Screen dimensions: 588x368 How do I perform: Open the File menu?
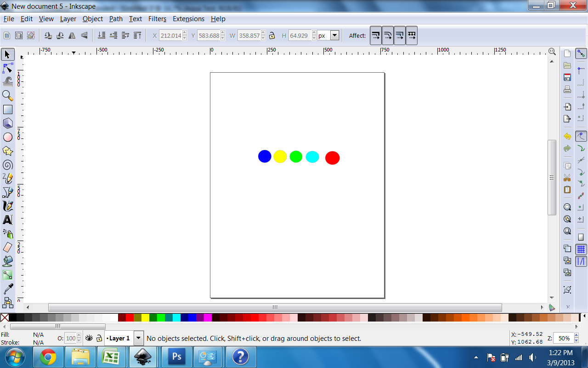click(9, 19)
